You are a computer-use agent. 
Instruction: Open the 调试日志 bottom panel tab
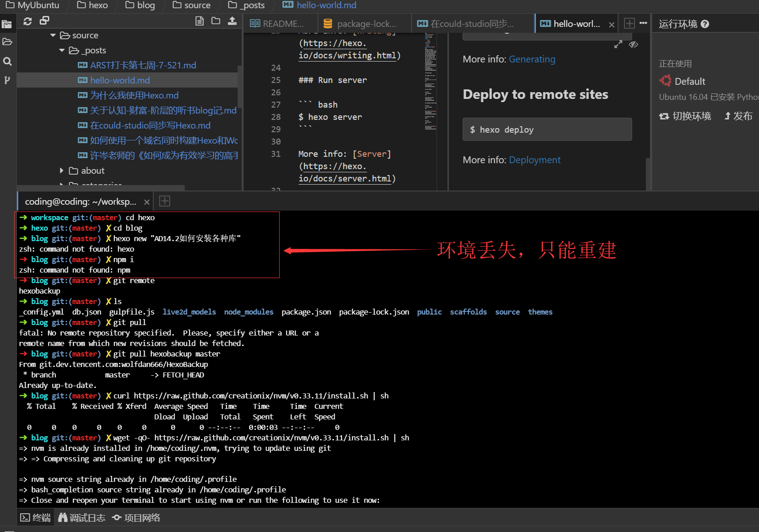tap(82, 517)
